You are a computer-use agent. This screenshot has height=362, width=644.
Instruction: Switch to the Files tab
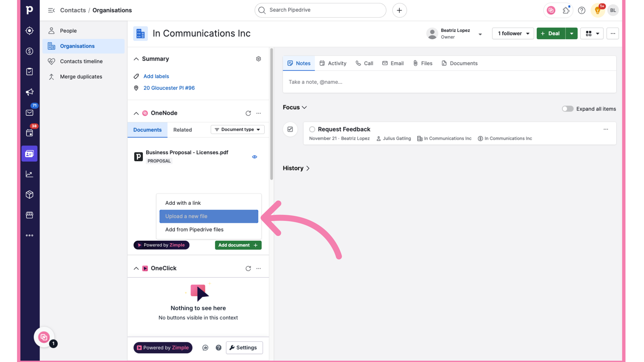(423, 63)
